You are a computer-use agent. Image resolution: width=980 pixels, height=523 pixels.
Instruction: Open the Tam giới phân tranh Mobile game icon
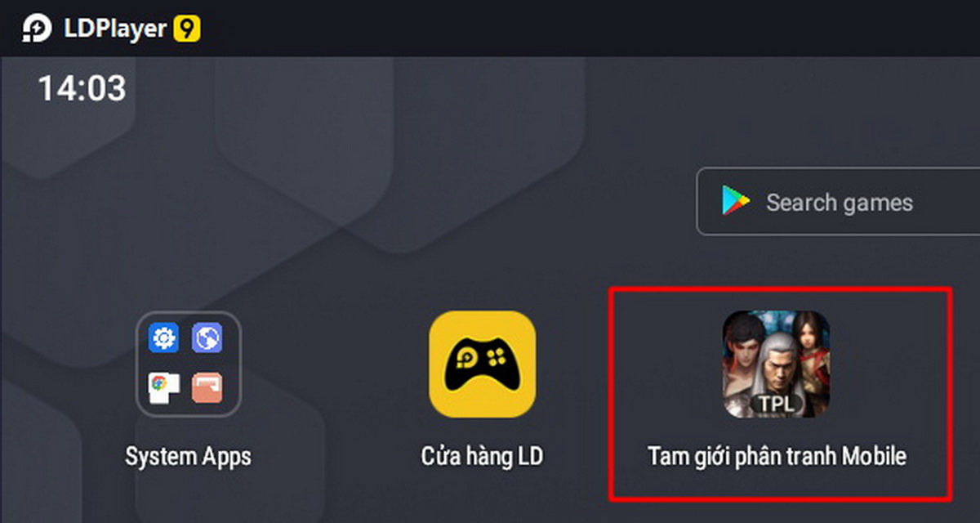click(776, 364)
